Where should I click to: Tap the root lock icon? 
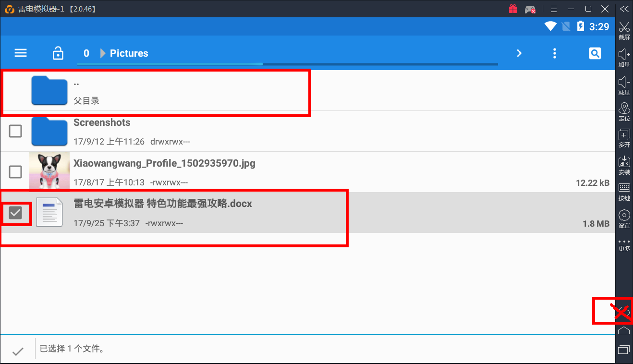pos(58,53)
